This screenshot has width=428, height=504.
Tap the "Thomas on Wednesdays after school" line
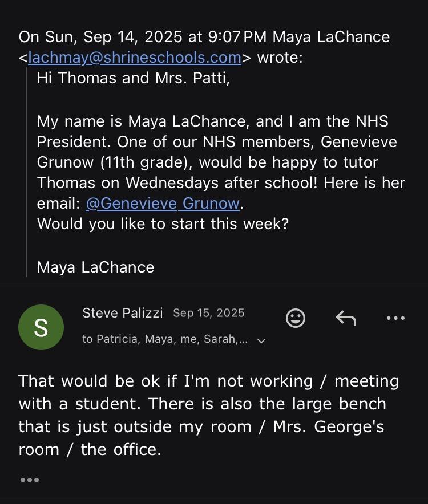(x=220, y=183)
